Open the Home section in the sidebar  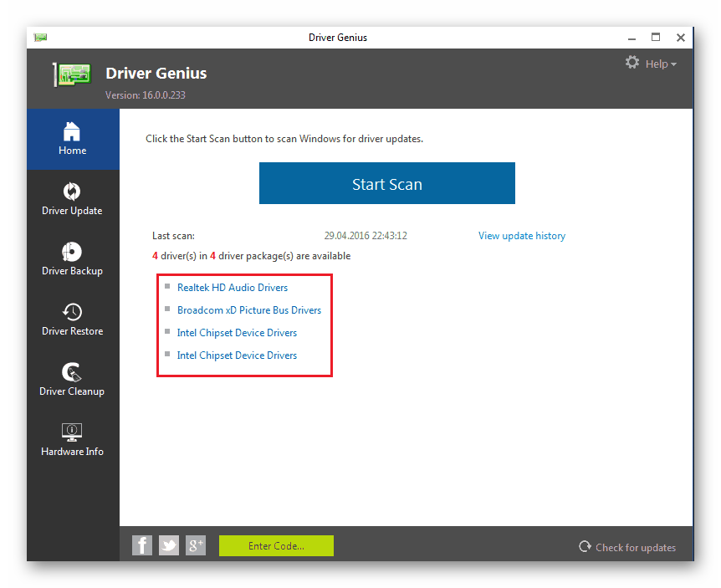[x=72, y=139]
